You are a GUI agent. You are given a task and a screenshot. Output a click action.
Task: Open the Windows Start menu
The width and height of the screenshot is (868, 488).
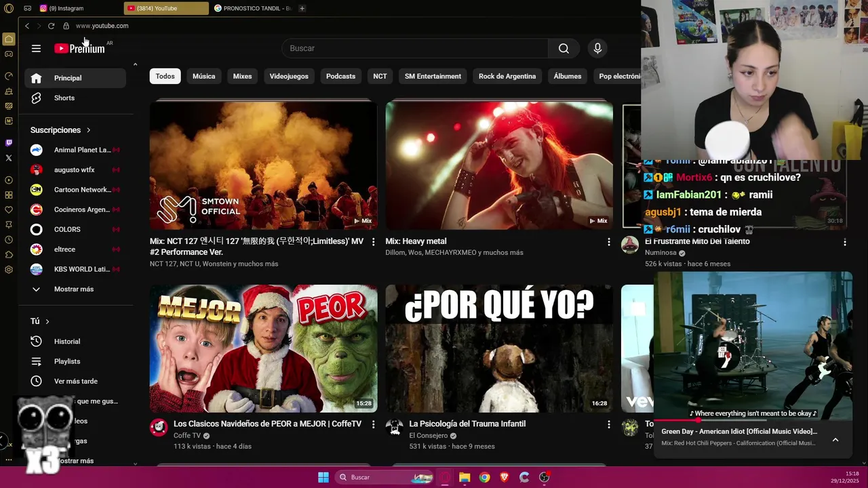tap(323, 477)
